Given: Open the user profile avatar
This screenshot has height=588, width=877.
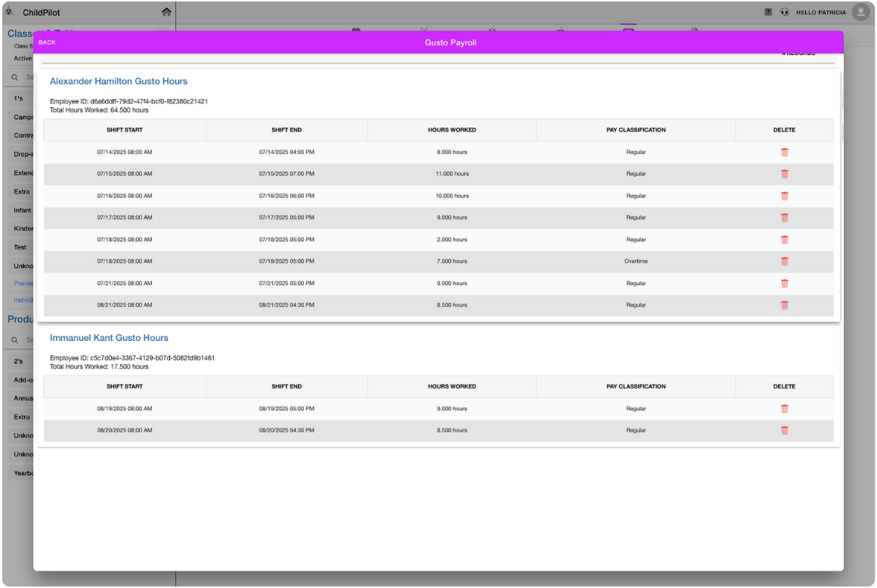Looking at the screenshot, I should 861,12.
